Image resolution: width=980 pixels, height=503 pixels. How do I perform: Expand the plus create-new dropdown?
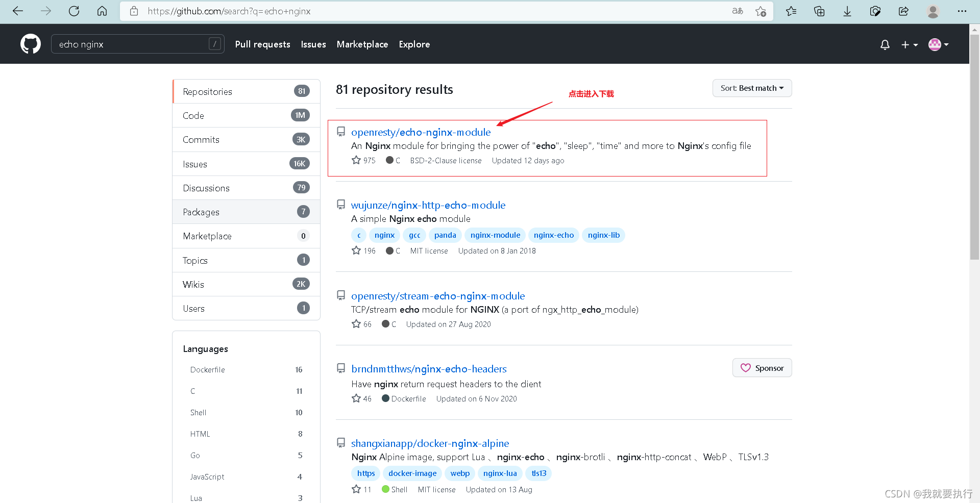coord(910,44)
